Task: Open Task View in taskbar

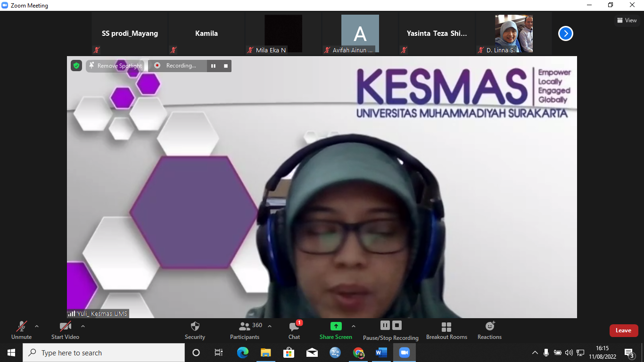Action: coord(219,353)
